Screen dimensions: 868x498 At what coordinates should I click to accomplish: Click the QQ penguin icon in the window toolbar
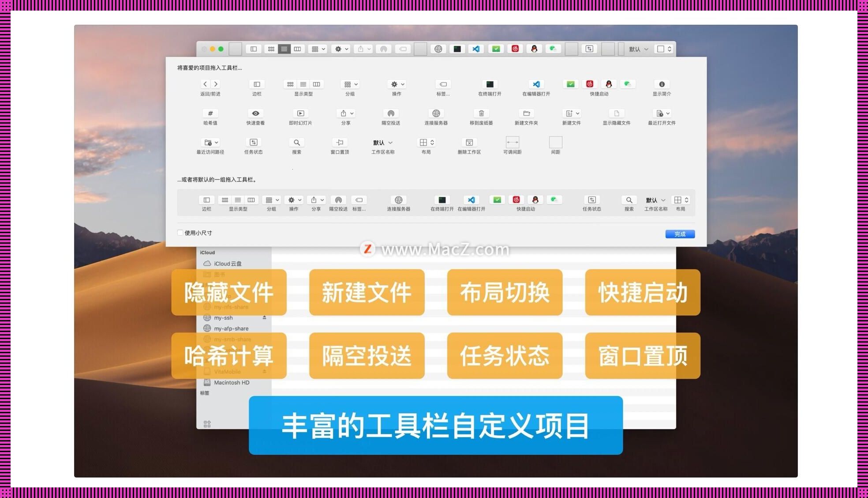click(534, 49)
